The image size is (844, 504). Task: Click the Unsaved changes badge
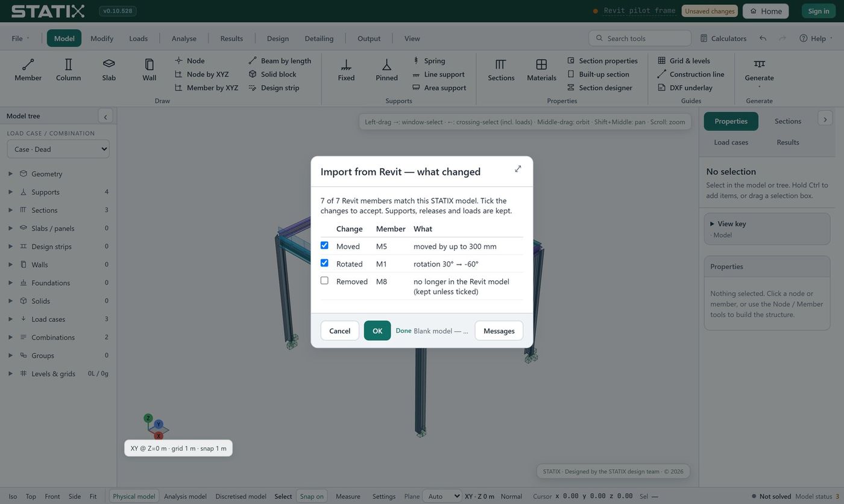pyautogui.click(x=710, y=11)
